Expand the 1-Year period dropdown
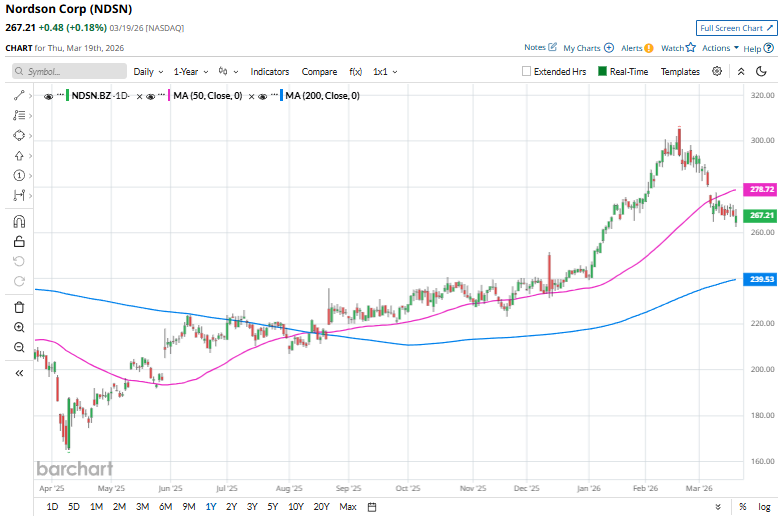 click(x=190, y=72)
